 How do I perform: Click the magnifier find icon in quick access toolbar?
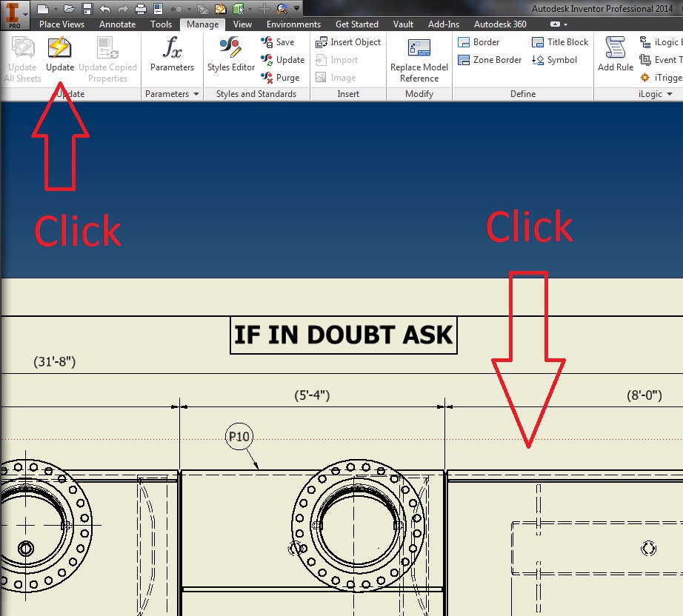(x=281, y=8)
